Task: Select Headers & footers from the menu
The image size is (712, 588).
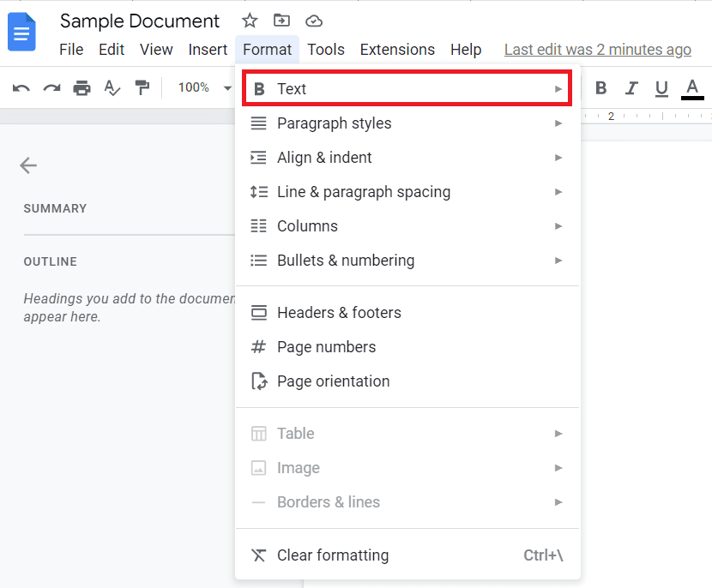Action: [339, 313]
